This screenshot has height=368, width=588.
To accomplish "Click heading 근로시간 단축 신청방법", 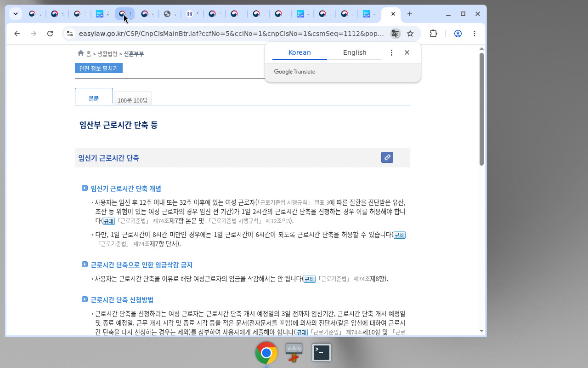I will [122, 300].
